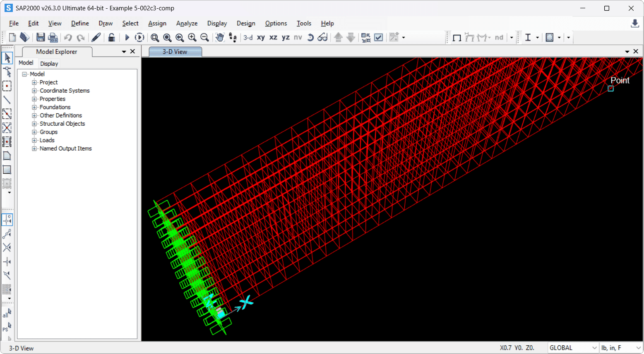The width and height of the screenshot is (644, 354).
Task: Toggle Snap to Points in sidebar
Action: click(x=7, y=220)
